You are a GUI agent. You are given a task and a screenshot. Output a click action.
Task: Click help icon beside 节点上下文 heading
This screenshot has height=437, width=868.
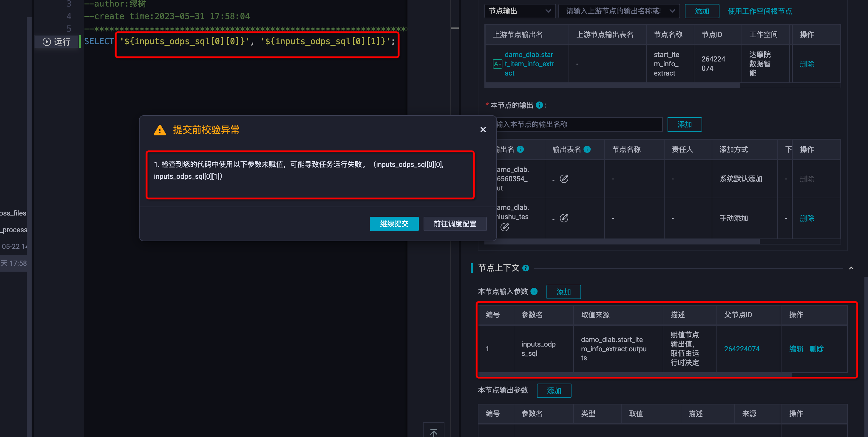tap(526, 268)
